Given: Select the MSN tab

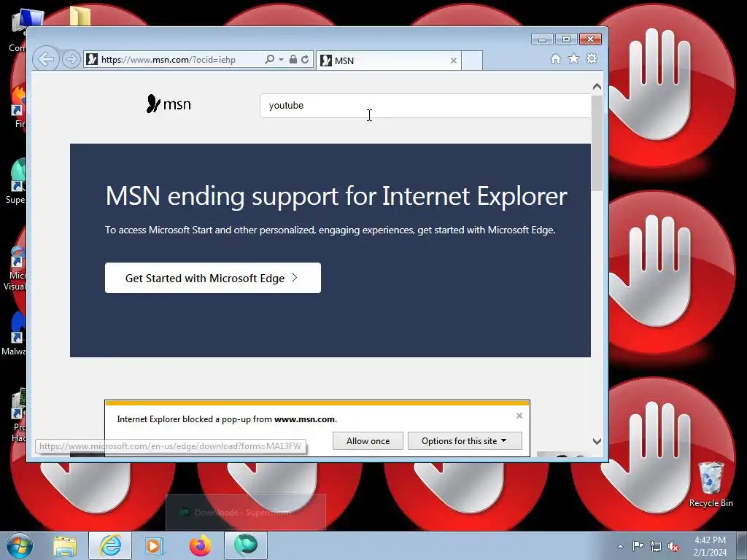Looking at the screenshot, I should click(x=388, y=61).
